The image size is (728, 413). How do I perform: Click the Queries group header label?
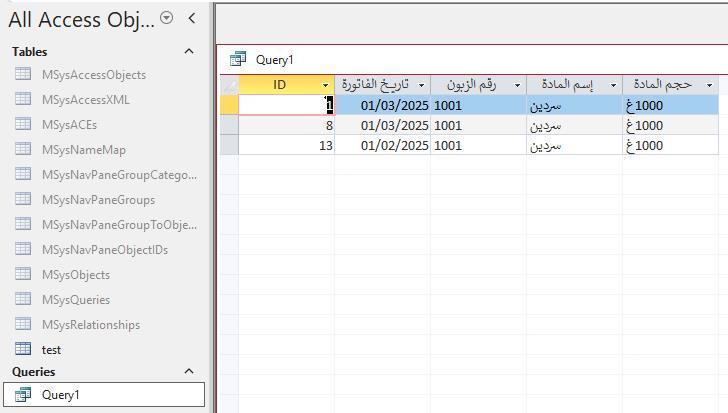[x=33, y=372]
